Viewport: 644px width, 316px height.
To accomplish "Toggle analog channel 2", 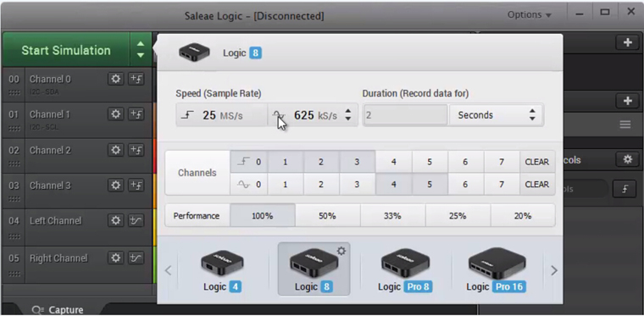I will [x=321, y=185].
